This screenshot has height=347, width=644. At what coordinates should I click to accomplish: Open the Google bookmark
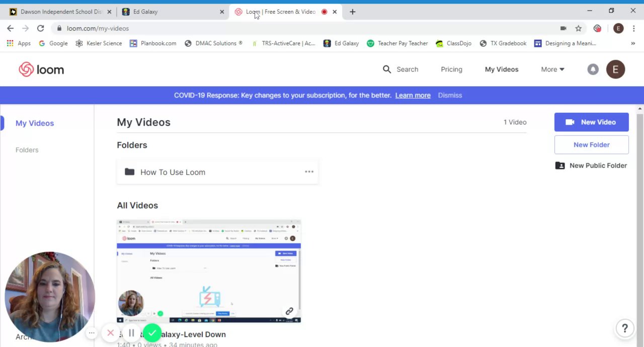pos(53,43)
